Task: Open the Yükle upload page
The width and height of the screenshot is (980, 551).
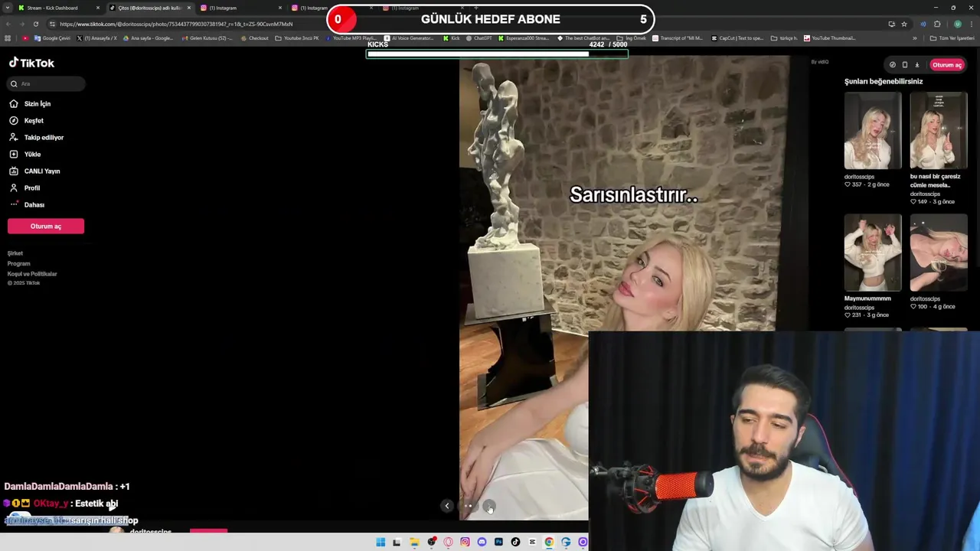Action: pyautogui.click(x=24, y=154)
